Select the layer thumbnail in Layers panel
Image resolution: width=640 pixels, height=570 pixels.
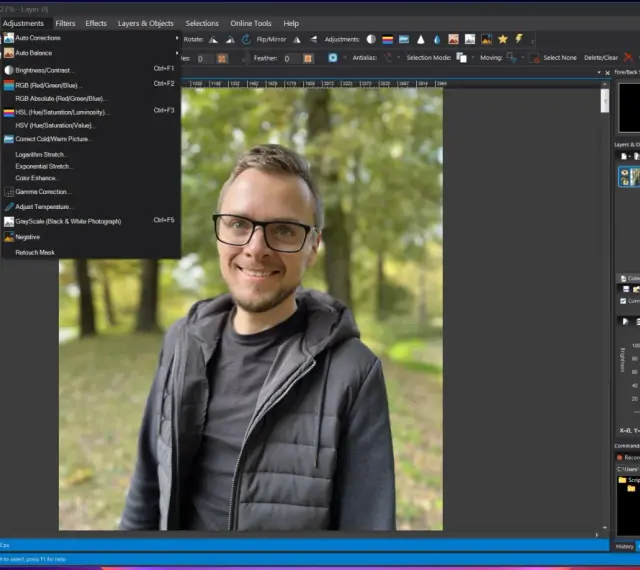635,177
